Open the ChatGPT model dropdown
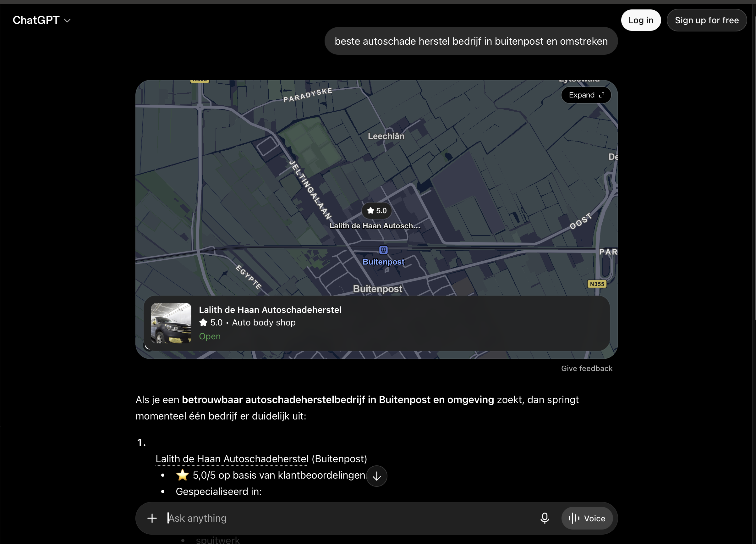The height and width of the screenshot is (544, 756). click(x=42, y=20)
